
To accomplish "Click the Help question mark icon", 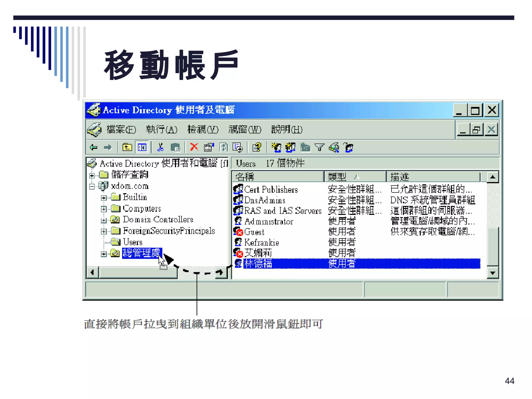I will (x=257, y=147).
